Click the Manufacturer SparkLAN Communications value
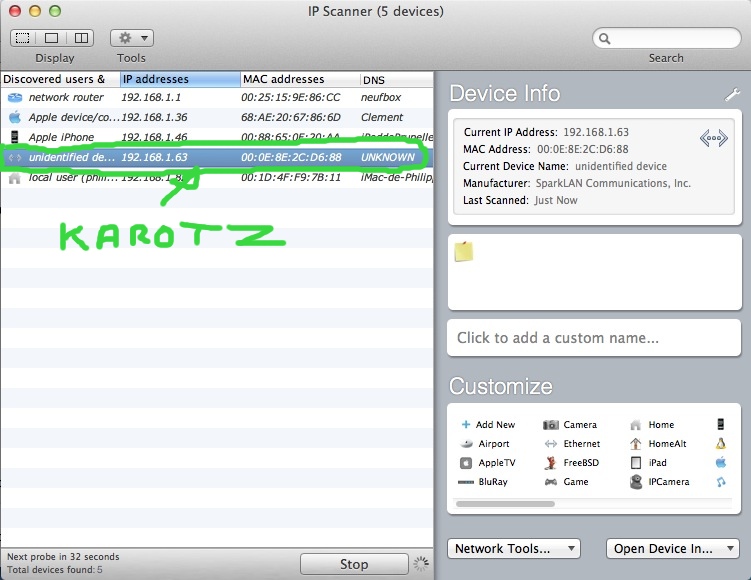 pos(613,183)
